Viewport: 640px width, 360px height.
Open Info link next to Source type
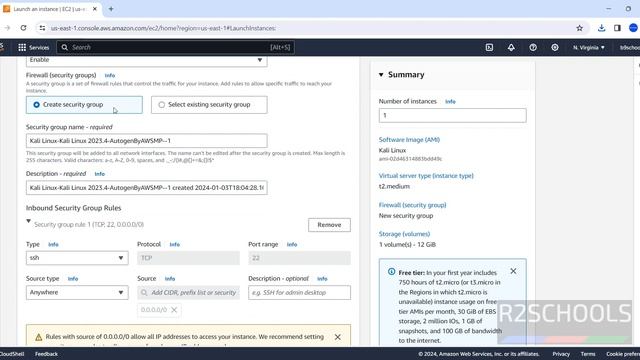tap(73, 279)
